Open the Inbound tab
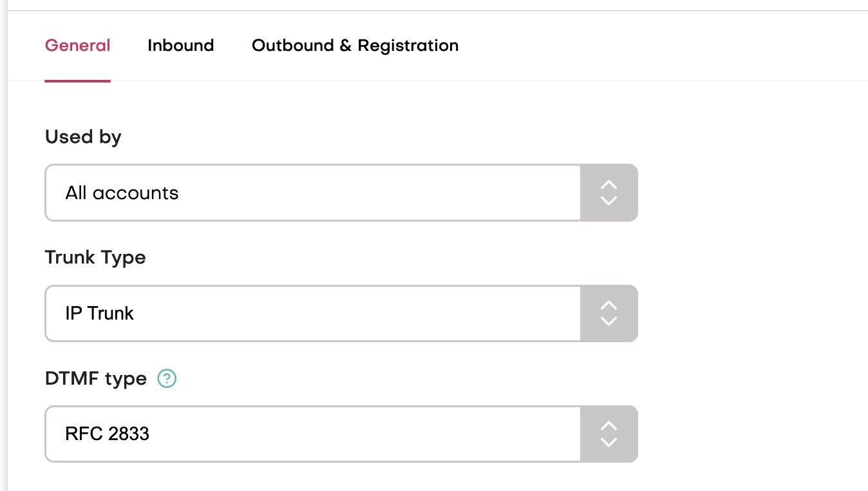Screen dimensions: 868x491 (x=180, y=46)
